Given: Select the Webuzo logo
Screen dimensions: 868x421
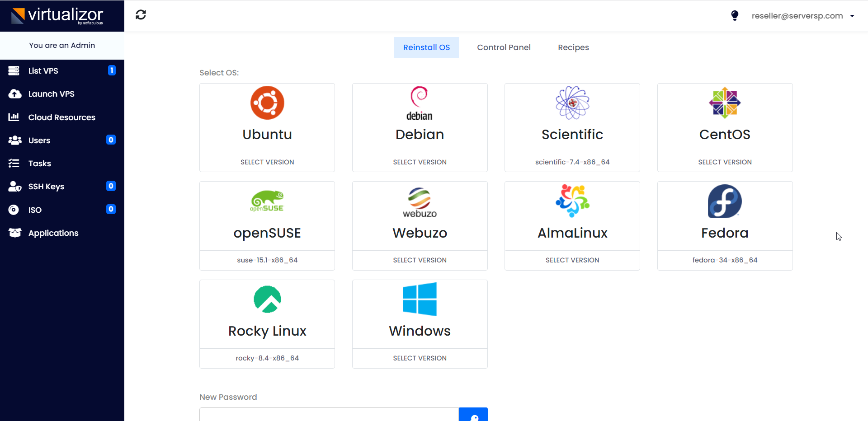Looking at the screenshot, I should pos(420,202).
